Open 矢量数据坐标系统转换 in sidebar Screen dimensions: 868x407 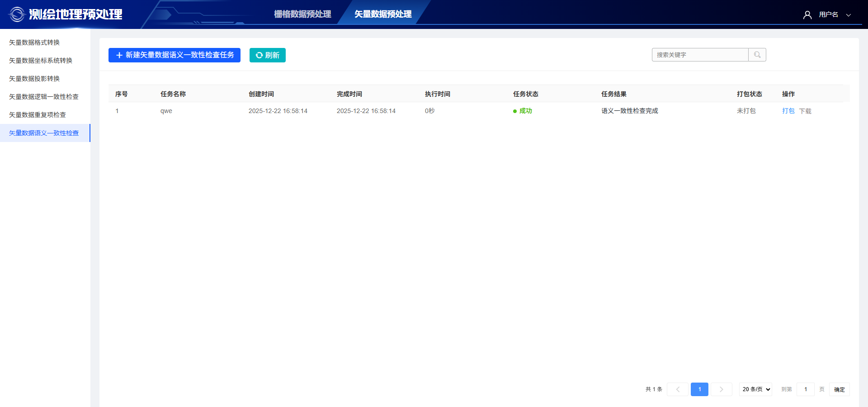(x=41, y=61)
